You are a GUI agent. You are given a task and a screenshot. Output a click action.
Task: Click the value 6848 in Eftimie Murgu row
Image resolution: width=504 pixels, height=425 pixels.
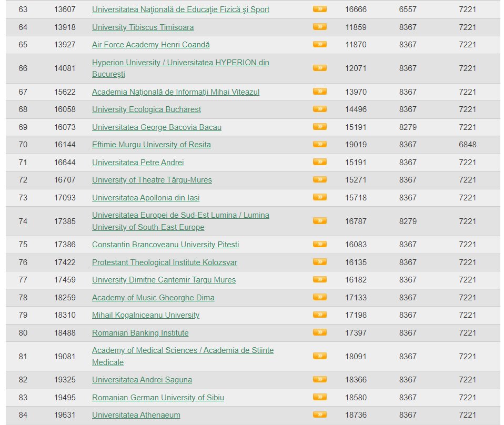tap(467, 145)
